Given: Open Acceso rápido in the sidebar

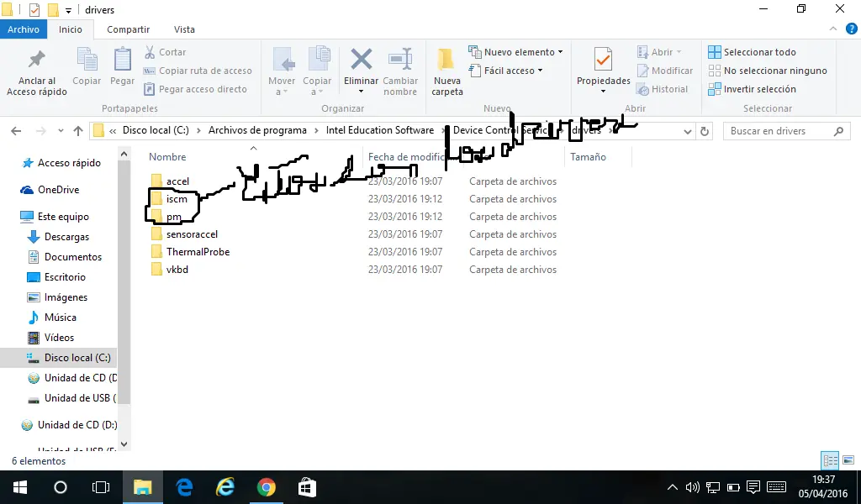Looking at the screenshot, I should (61, 163).
